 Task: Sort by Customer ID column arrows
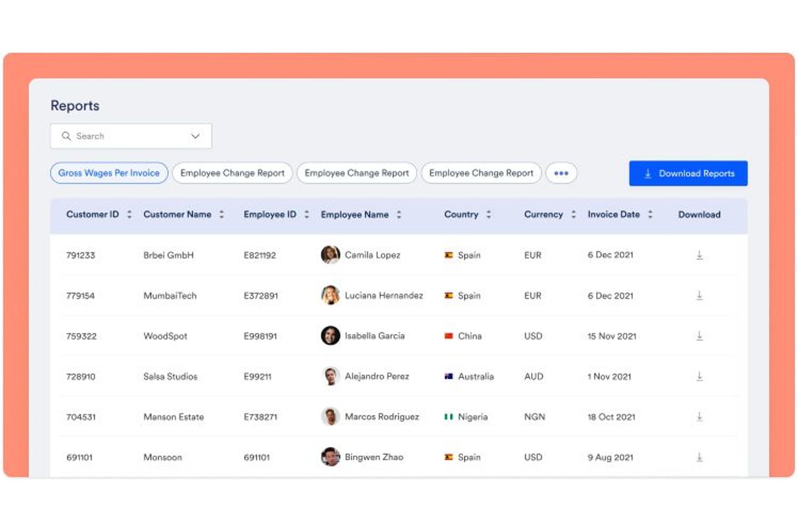(129, 214)
